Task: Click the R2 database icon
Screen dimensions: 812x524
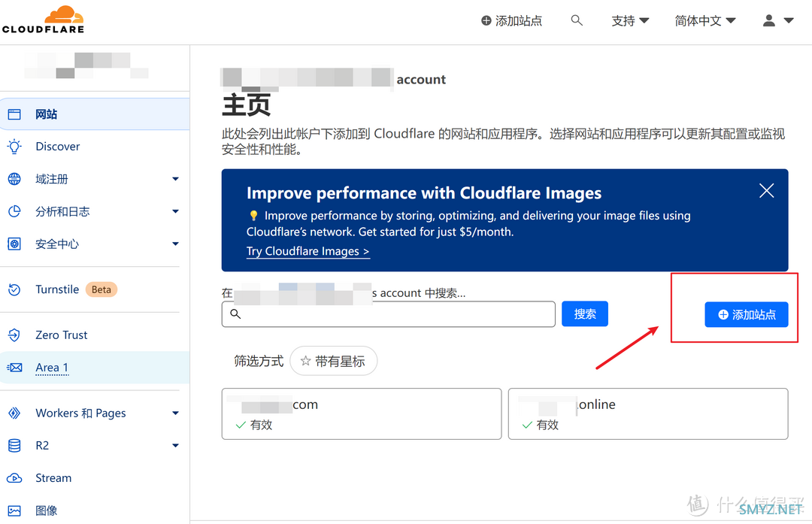Action: tap(14, 445)
